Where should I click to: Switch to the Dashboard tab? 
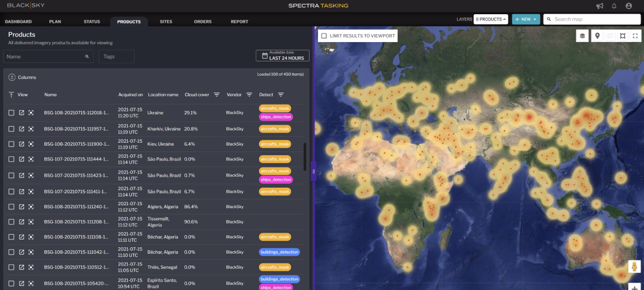click(18, 22)
